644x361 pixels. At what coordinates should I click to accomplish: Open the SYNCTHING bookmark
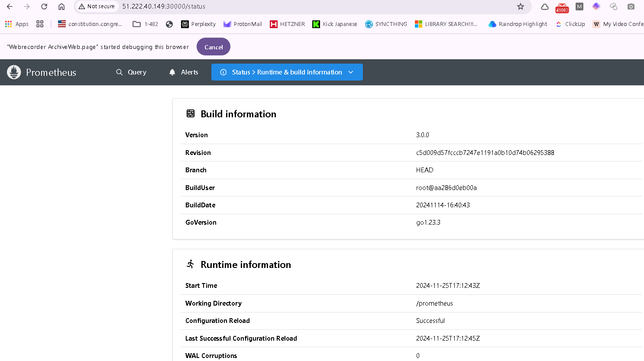tap(386, 24)
